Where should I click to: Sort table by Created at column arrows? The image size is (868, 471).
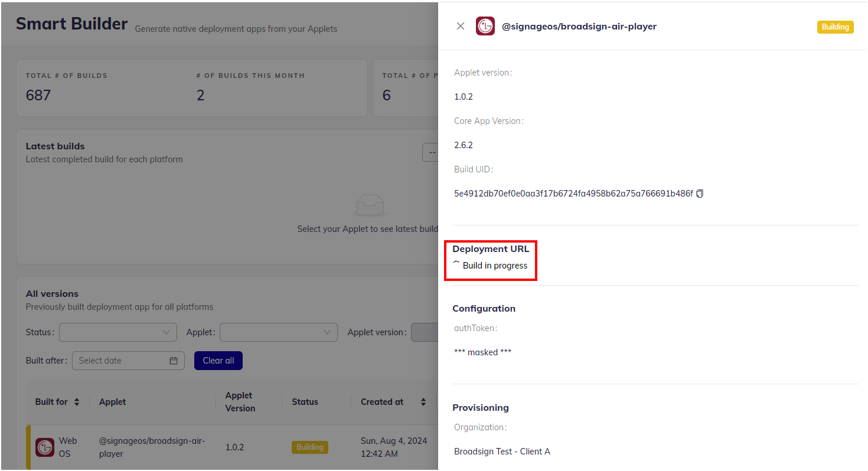[423, 402]
